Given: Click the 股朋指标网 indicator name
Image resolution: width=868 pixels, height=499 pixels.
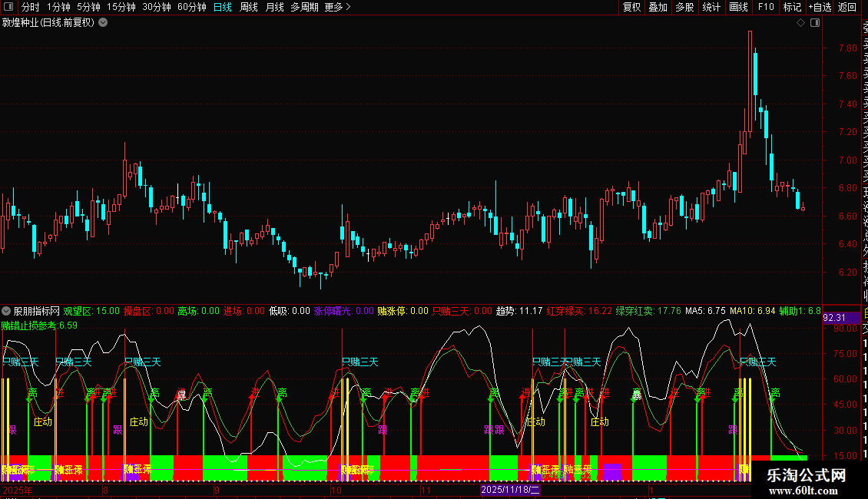Looking at the screenshot, I should [x=37, y=311].
